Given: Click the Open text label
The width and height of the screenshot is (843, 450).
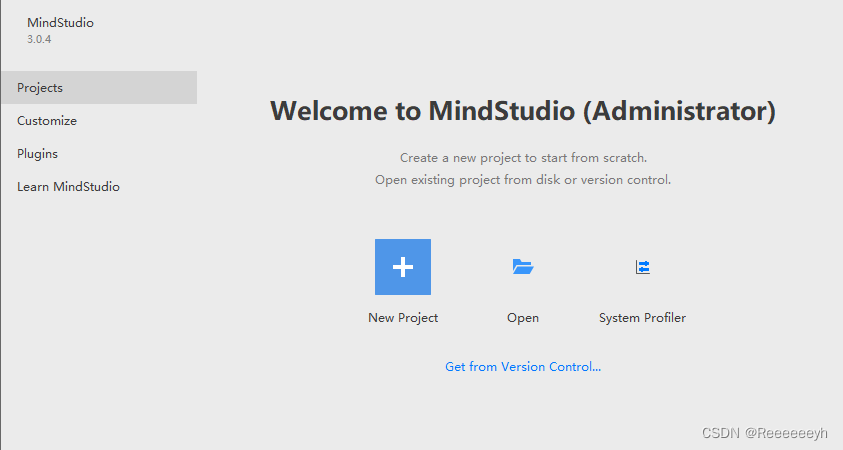Looking at the screenshot, I should (523, 318).
